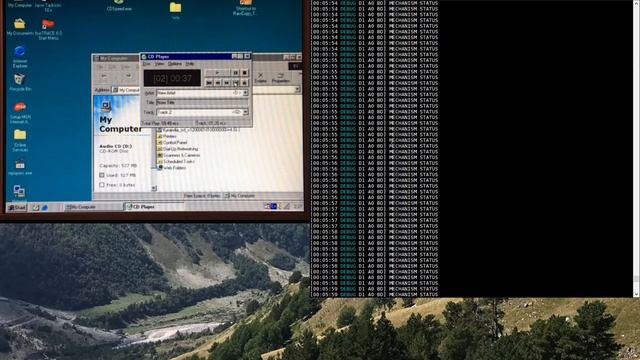
Task: Click the Free: 0 bytes legend text
Action: 120,185
